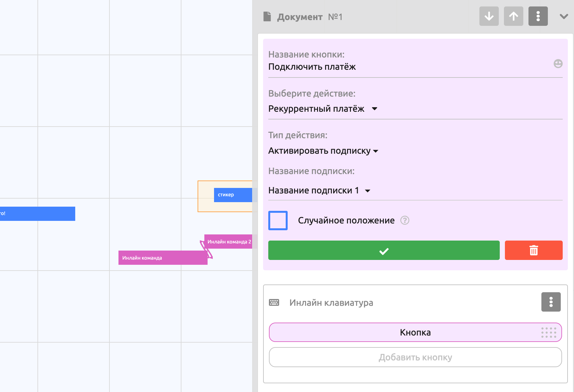The width and height of the screenshot is (574, 392).
Task: Open the Document block three-dot menu
Action: point(538,16)
